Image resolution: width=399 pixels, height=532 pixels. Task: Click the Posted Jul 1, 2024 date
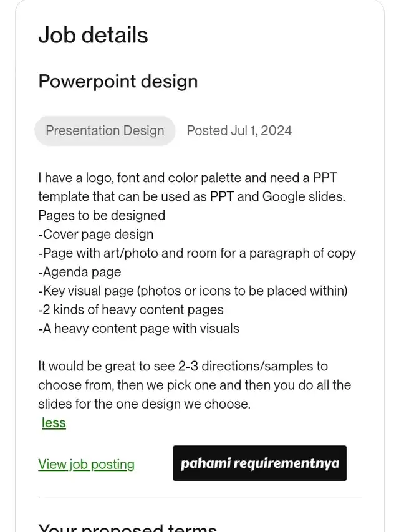[239, 130]
